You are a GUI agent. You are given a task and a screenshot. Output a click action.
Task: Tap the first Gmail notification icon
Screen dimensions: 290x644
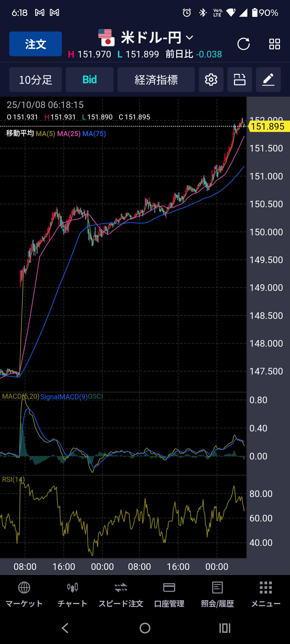tap(39, 13)
